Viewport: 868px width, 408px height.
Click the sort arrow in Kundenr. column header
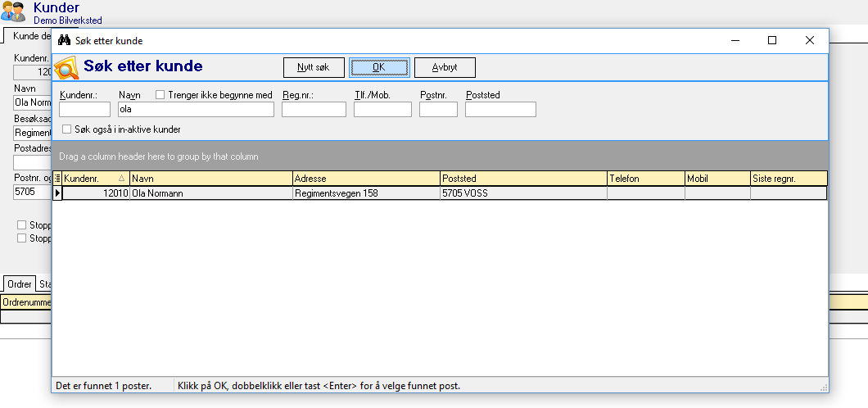tap(121, 179)
